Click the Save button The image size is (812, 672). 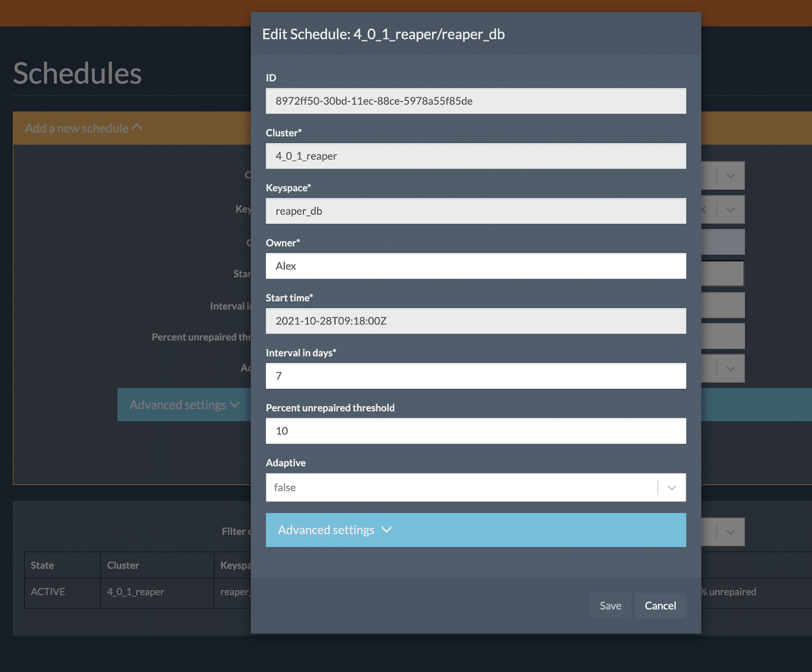tap(610, 606)
